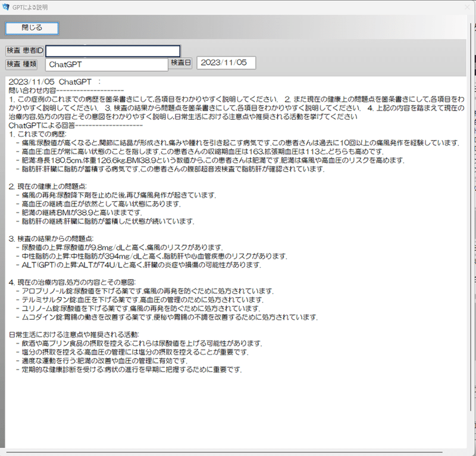Click the '問い合わせ内容' separator line

click(x=66, y=90)
